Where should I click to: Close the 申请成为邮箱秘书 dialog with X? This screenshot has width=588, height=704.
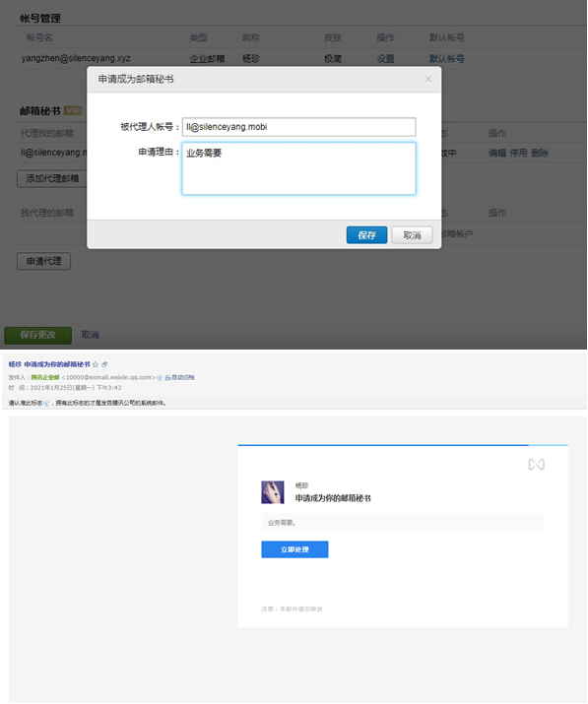coord(428,79)
